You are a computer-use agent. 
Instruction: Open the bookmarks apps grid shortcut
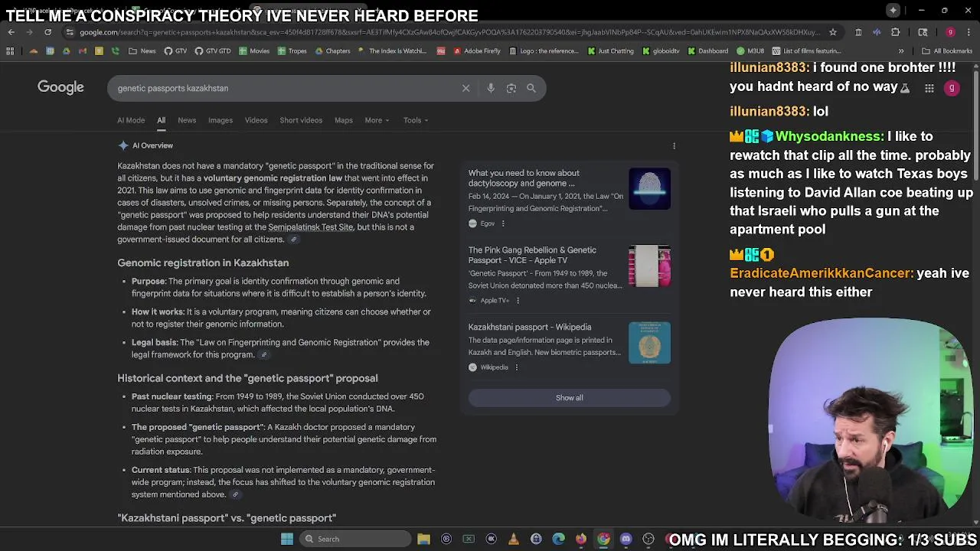point(10,51)
